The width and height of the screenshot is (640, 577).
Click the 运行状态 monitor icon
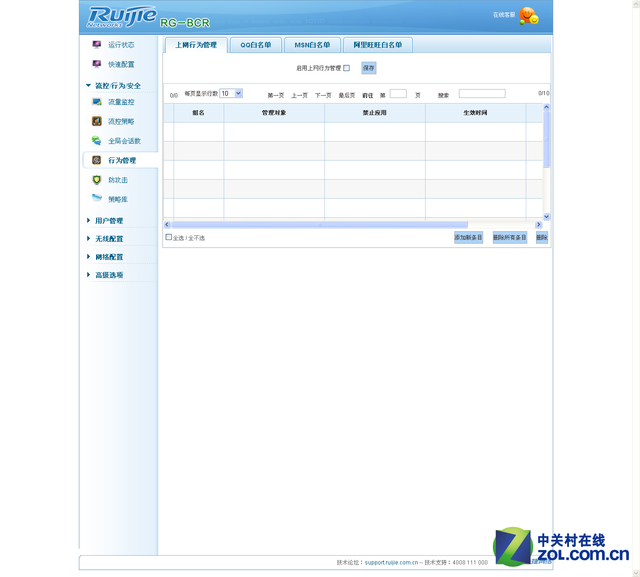(x=97, y=44)
